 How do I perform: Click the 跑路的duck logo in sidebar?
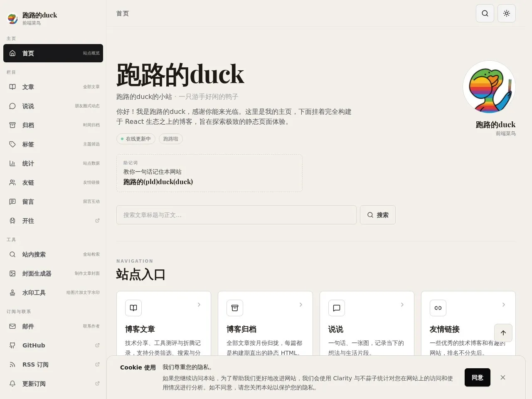[12, 18]
